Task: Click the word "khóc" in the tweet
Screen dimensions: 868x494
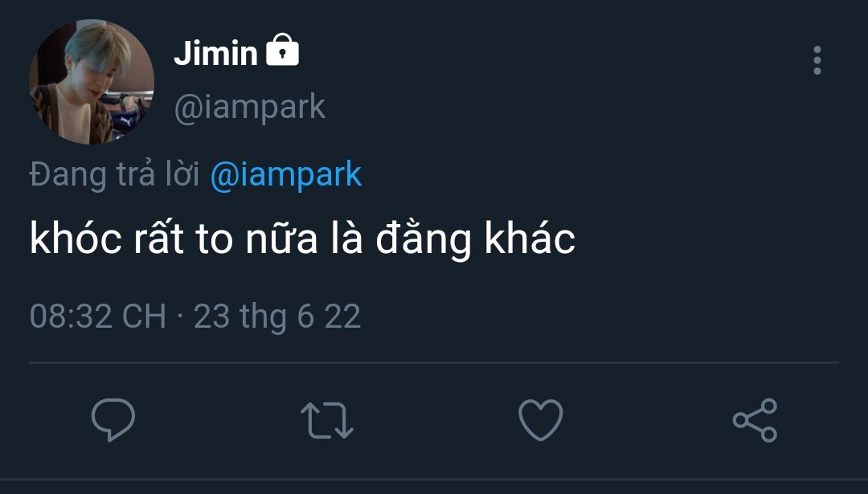Action: (72, 239)
